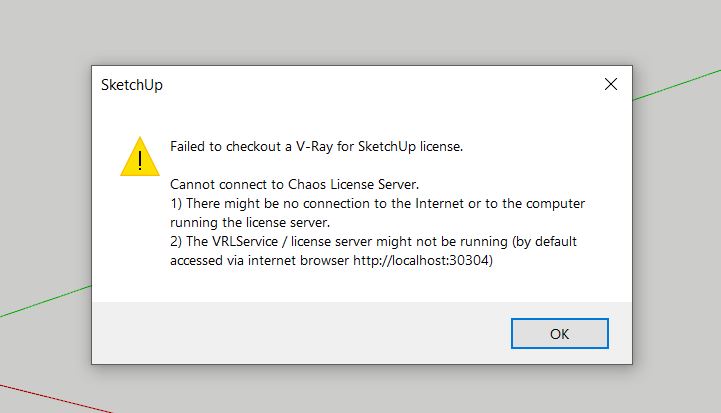Screen dimensions: 721x413
Task: Click green axis line right of dialog
Action: pyautogui.click(x=676, y=85)
